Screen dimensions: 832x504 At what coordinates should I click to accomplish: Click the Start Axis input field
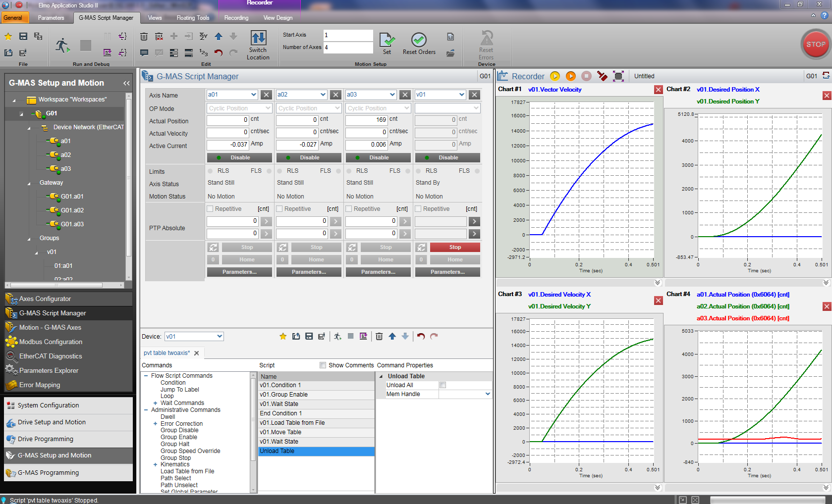348,35
